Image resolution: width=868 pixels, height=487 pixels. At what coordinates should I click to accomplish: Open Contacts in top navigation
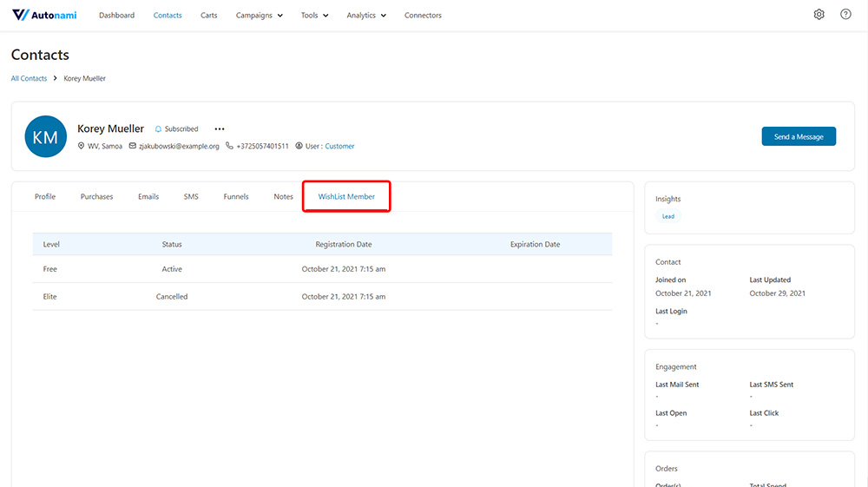pyautogui.click(x=168, y=16)
